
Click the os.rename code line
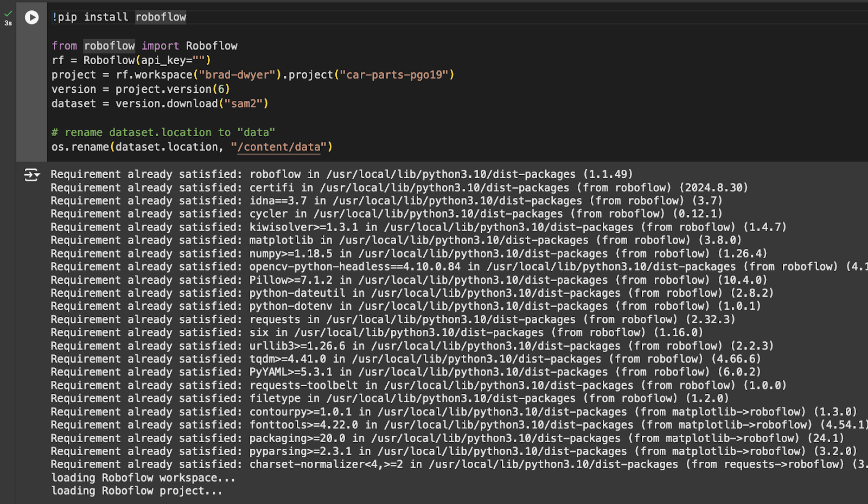192,147
